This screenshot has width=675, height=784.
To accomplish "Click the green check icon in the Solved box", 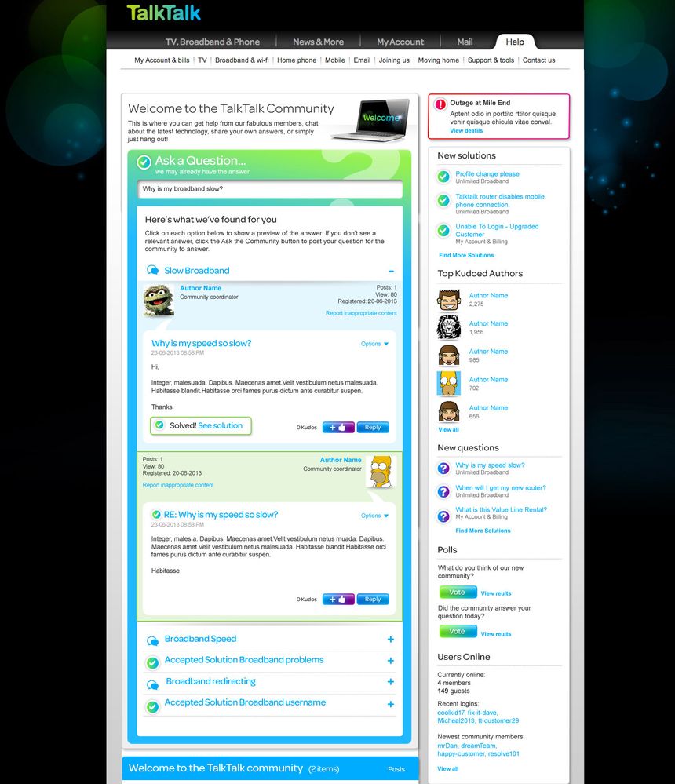I will point(159,425).
